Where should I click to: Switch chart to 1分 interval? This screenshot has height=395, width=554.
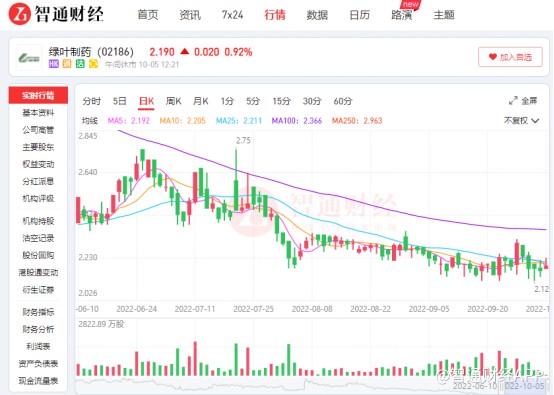tap(227, 101)
